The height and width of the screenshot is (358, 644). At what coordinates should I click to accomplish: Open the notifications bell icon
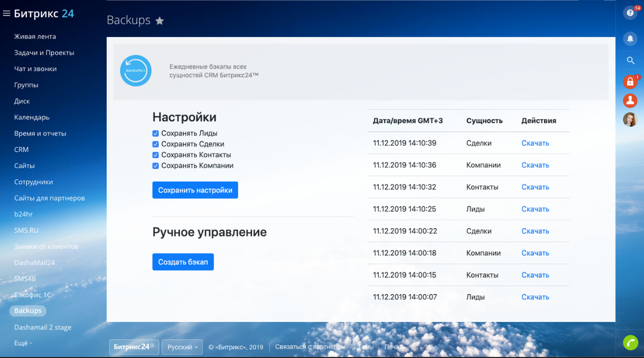click(x=630, y=39)
